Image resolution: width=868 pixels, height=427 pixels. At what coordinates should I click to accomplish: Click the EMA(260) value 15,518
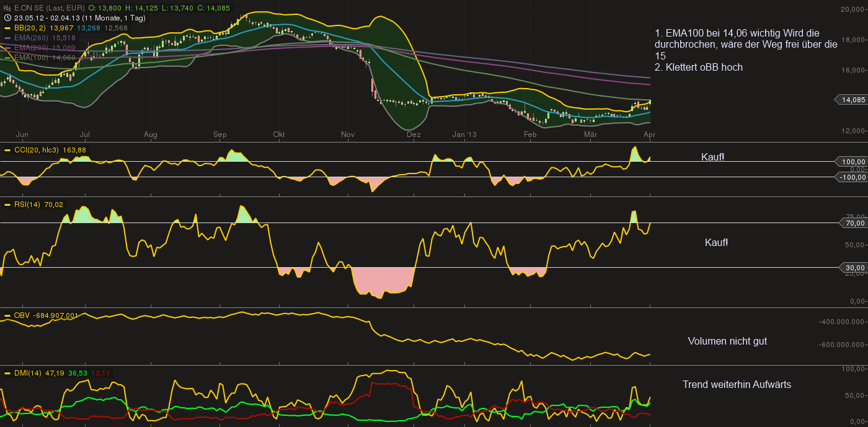64,38
